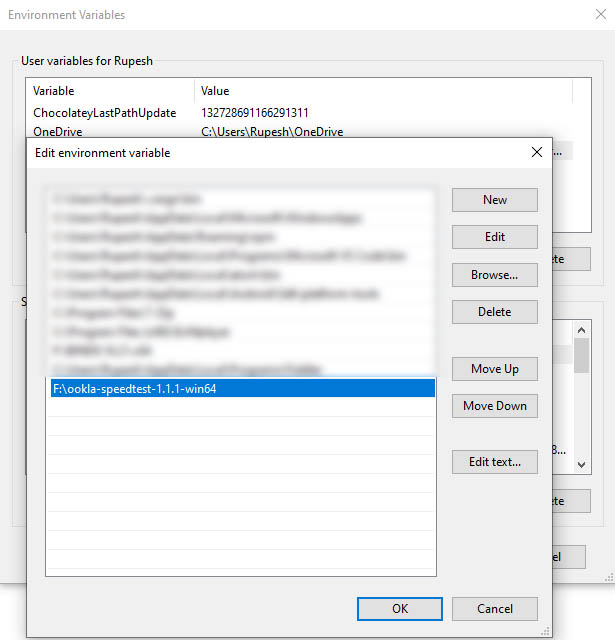This screenshot has height=640, width=615.
Task: Click the empty row below the ookla entry
Action: [x=240, y=408]
